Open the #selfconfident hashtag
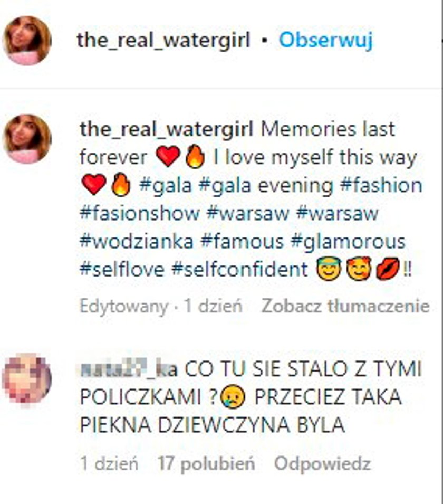The width and height of the screenshot is (443, 504). coord(239,269)
